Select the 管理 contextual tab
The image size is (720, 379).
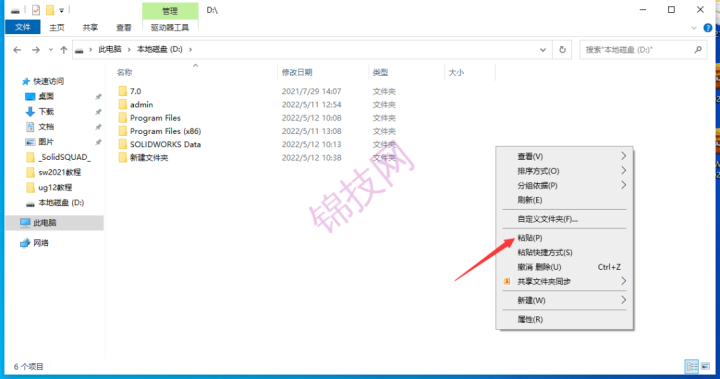click(x=170, y=11)
